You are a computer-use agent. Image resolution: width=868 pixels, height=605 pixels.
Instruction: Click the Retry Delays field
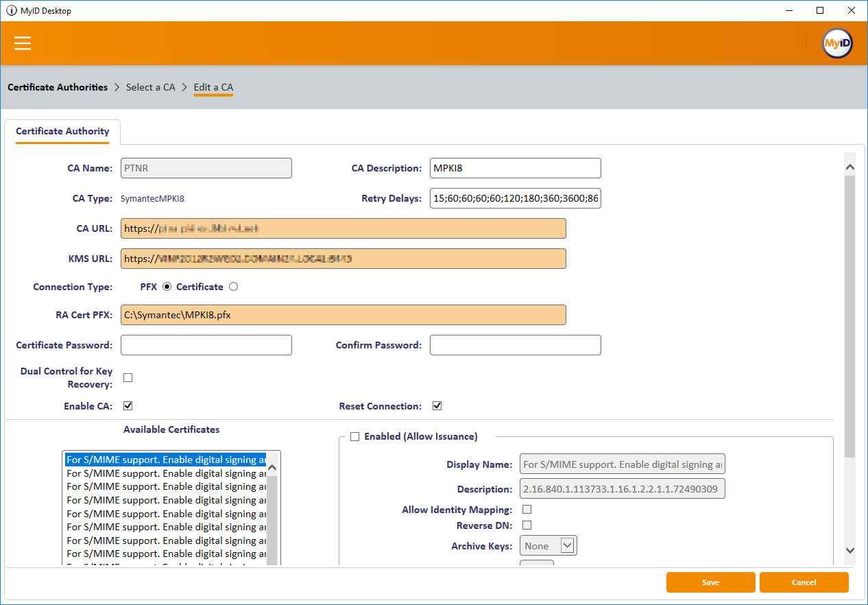516,198
